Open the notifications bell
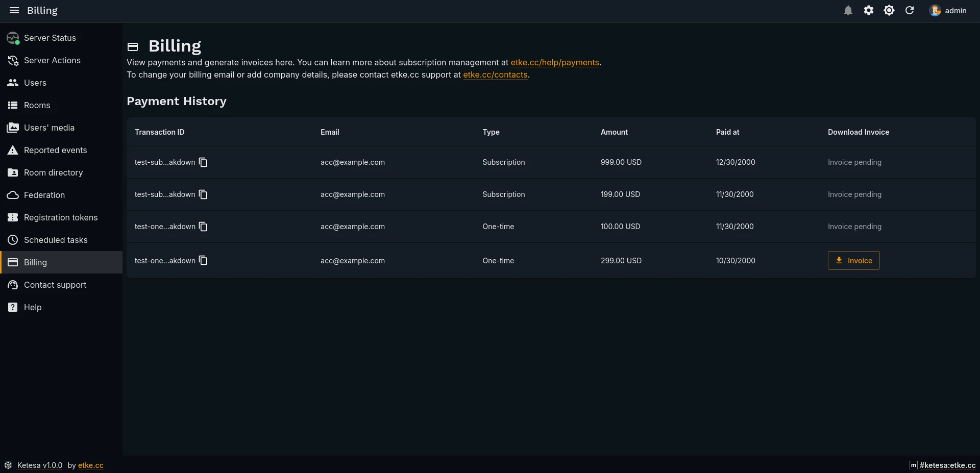This screenshot has width=980, height=473. tap(848, 10)
